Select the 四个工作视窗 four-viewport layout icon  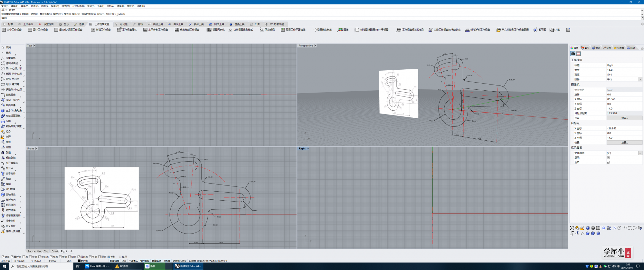[30, 30]
